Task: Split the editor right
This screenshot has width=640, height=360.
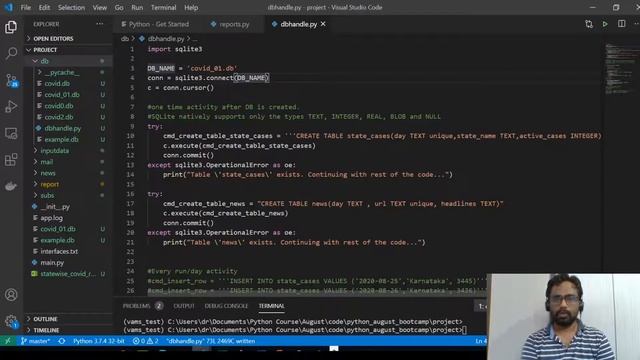Action: (x=621, y=24)
